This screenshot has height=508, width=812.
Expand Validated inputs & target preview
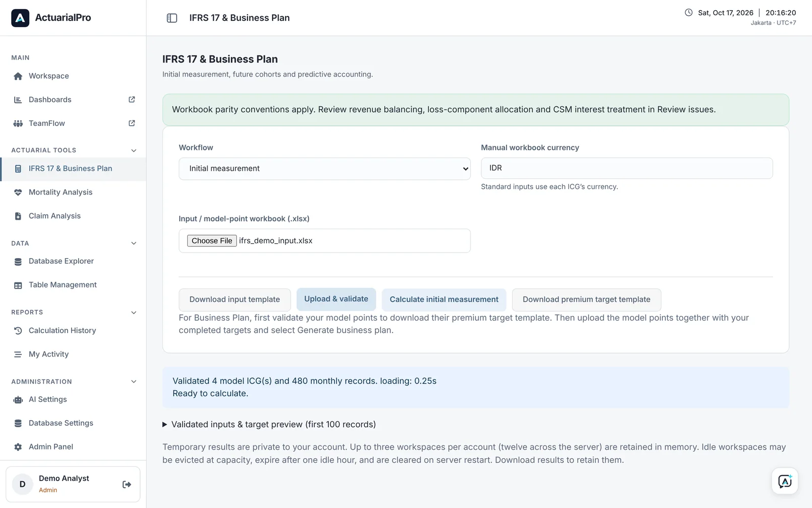click(x=269, y=424)
